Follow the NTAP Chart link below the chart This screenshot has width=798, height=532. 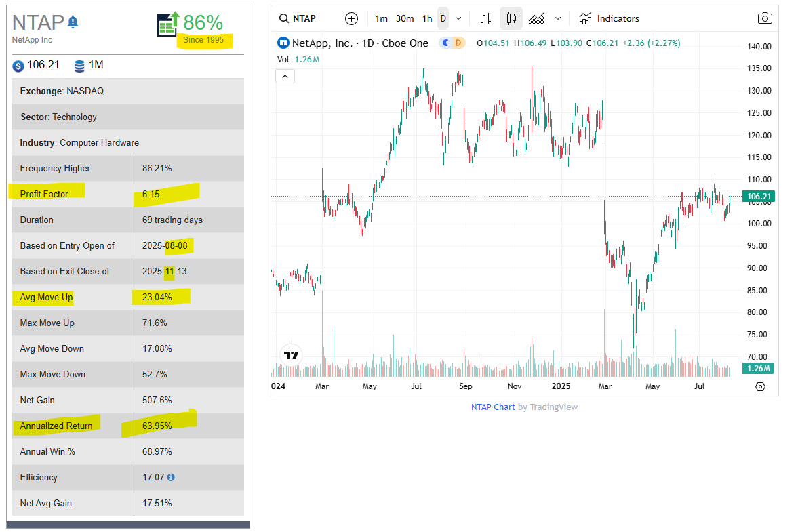pos(493,407)
